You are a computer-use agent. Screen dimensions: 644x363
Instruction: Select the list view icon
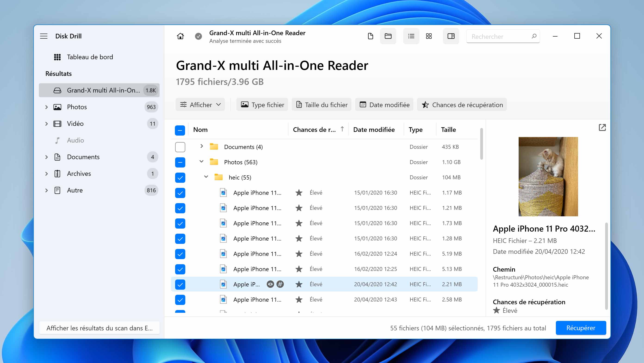point(411,36)
